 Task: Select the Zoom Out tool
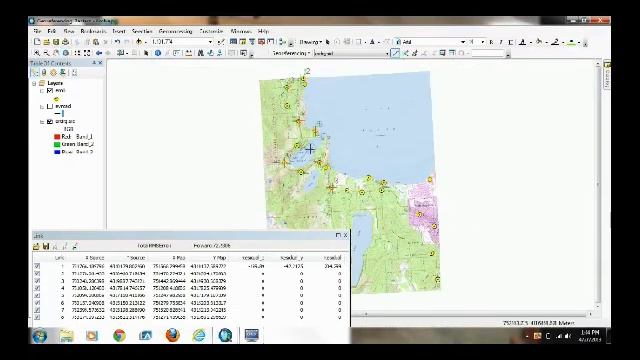click(x=46, y=53)
